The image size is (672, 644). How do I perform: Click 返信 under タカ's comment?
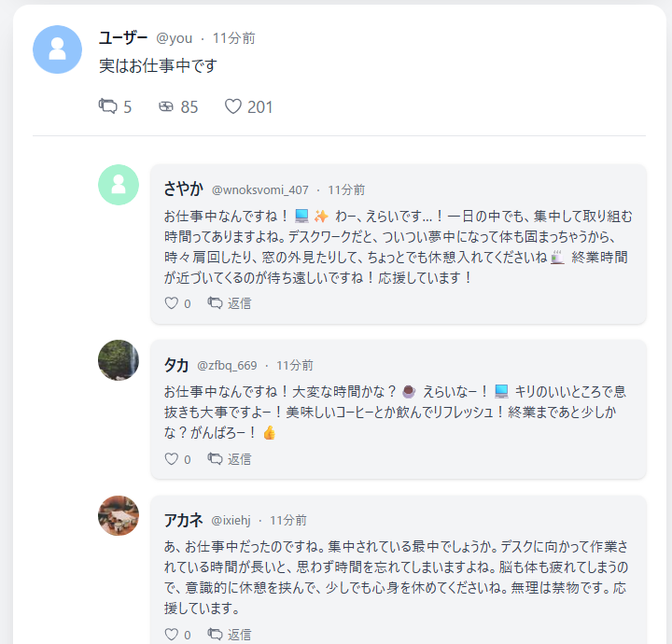tap(230, 459)
